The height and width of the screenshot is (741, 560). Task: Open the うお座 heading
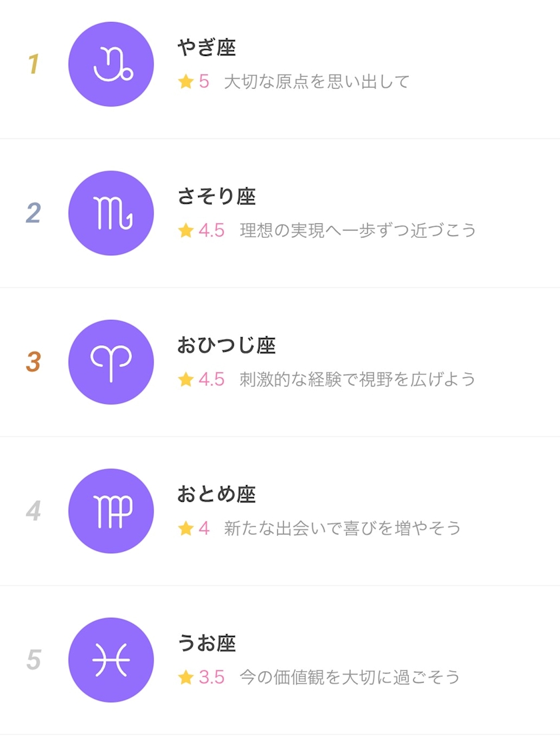coord(207,644)
